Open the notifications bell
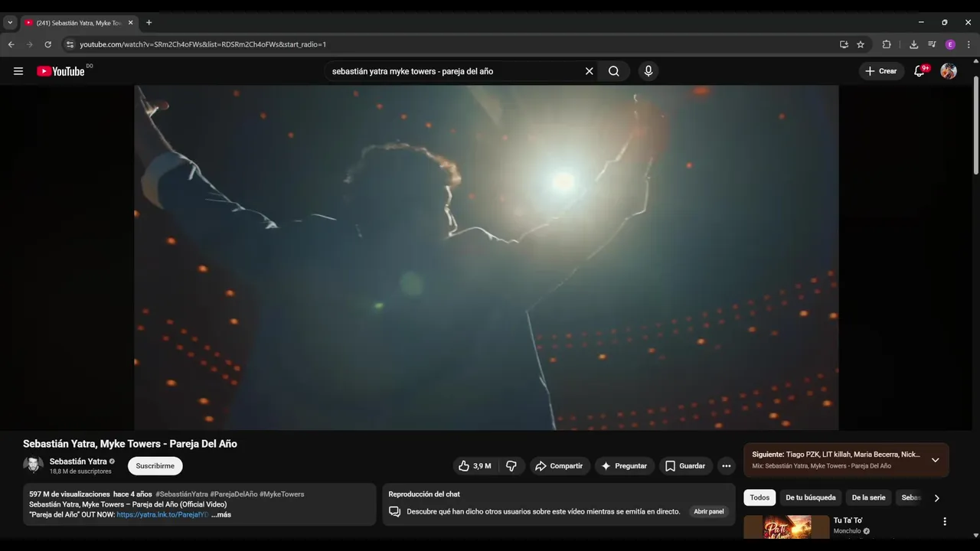This screenshot has height=551, width=980. [920, 71]
